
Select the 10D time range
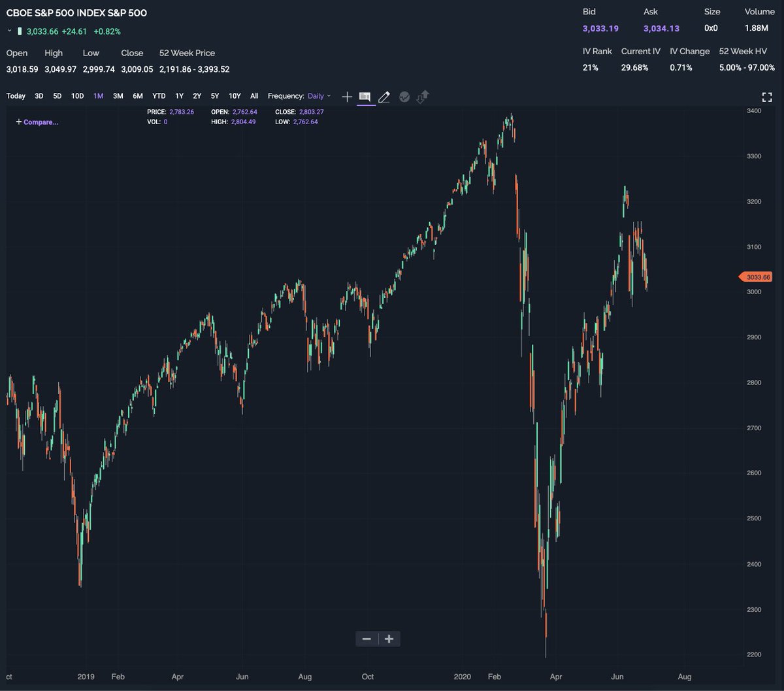[78, 96]
